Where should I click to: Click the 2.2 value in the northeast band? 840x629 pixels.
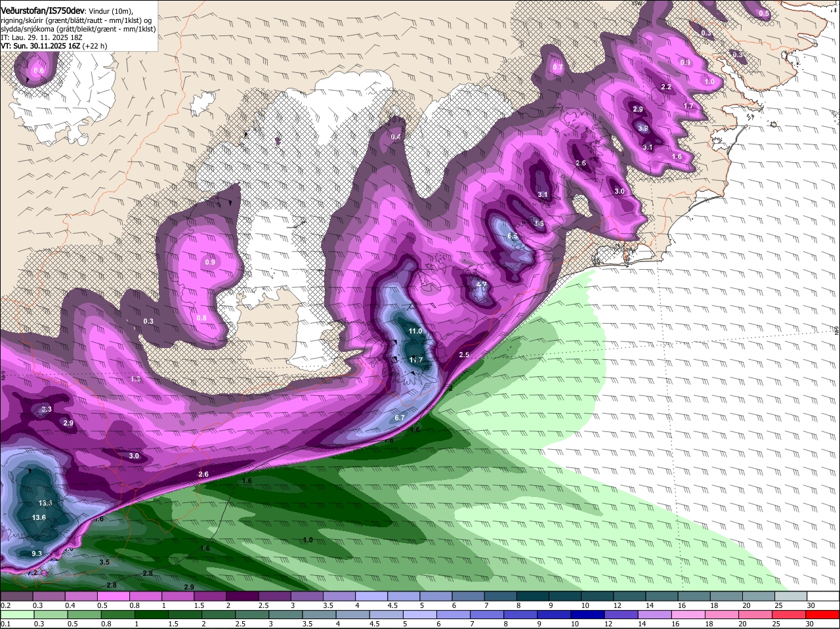coord(666,87)
